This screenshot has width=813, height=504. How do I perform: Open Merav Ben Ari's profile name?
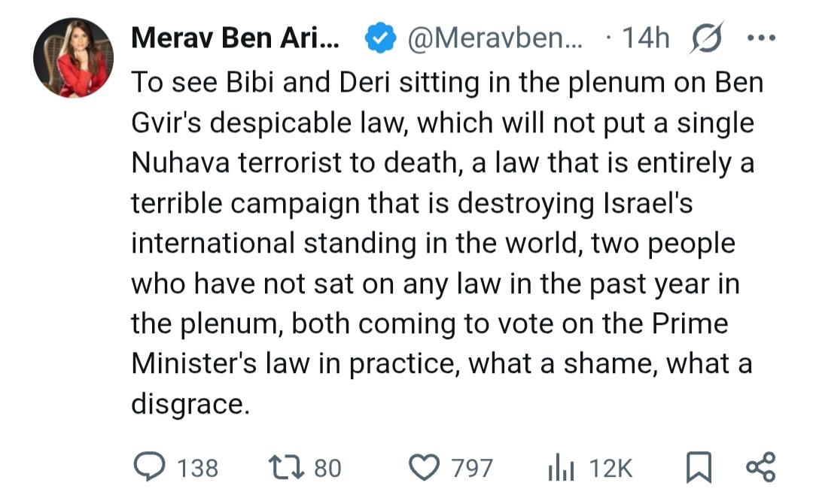(x=235, y=38)
